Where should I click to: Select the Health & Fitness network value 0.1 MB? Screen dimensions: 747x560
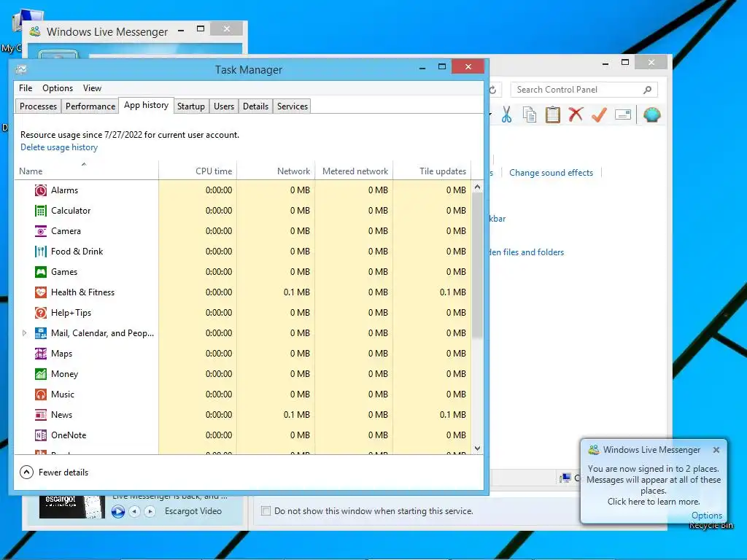(296, 292)
